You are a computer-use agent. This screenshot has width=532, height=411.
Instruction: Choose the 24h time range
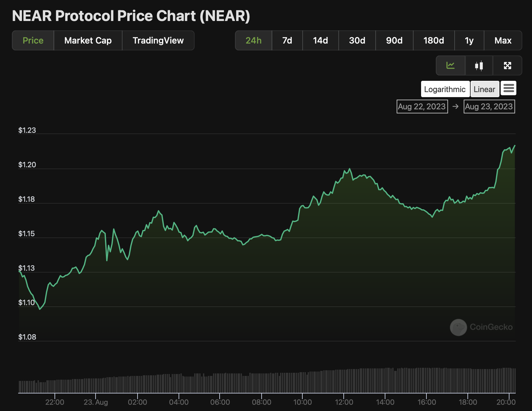(x=253, y=40)
